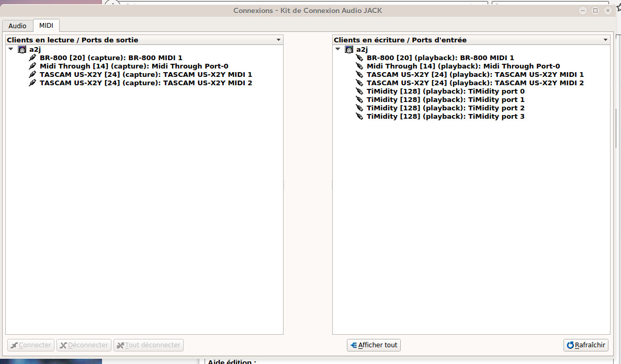Click plug icon of TiMidity port 1
The height and width of the screenshot is (364, 621).
point(359,99)
